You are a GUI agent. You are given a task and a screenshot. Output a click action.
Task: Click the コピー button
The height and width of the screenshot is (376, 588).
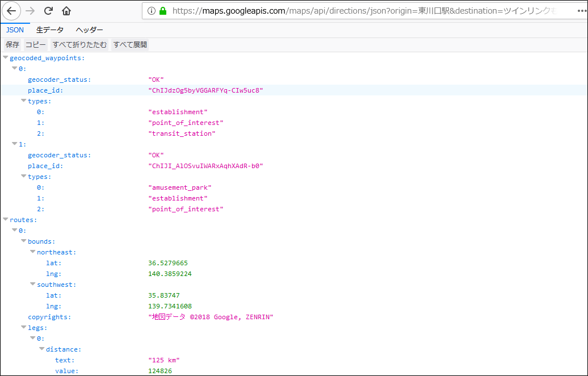pos(36,44)
